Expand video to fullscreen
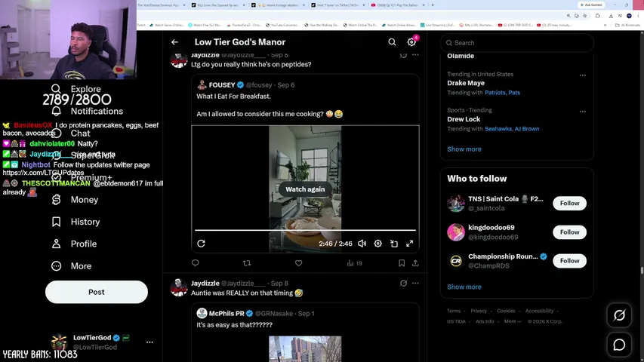644x362 pixels. [x=409, y=244]
